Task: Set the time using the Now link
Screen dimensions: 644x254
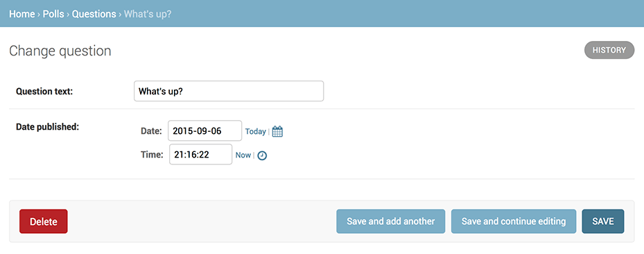Action: click(x=243, y=155)
